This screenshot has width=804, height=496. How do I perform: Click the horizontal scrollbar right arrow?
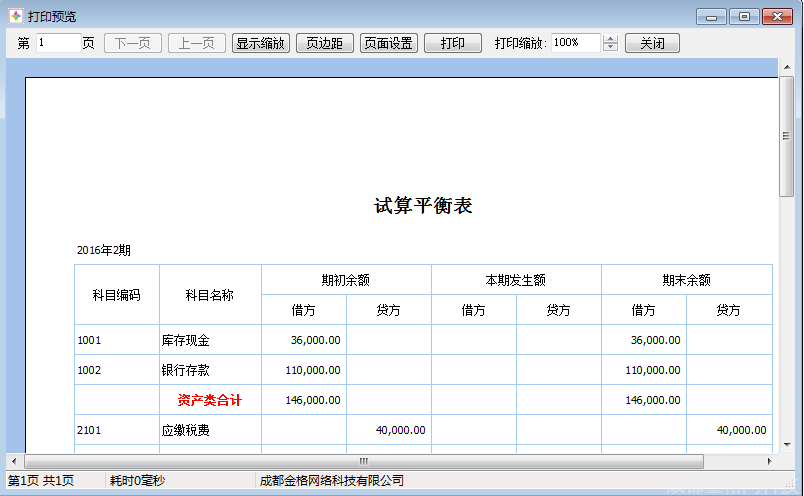coord(769,461)
